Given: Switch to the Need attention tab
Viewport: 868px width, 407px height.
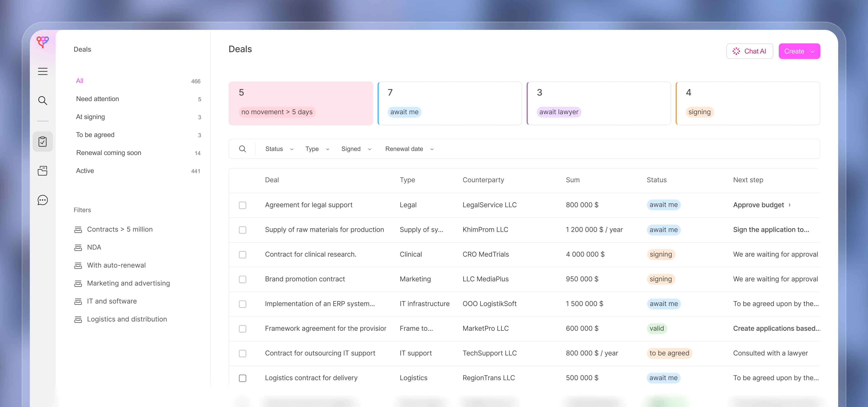Looking at the screenshot, I should point(97,99).
